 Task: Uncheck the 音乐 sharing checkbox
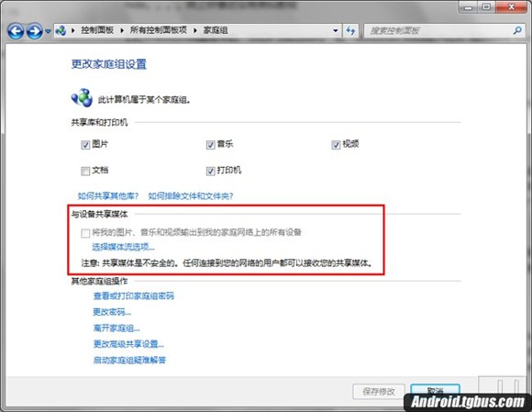point(210,145)
